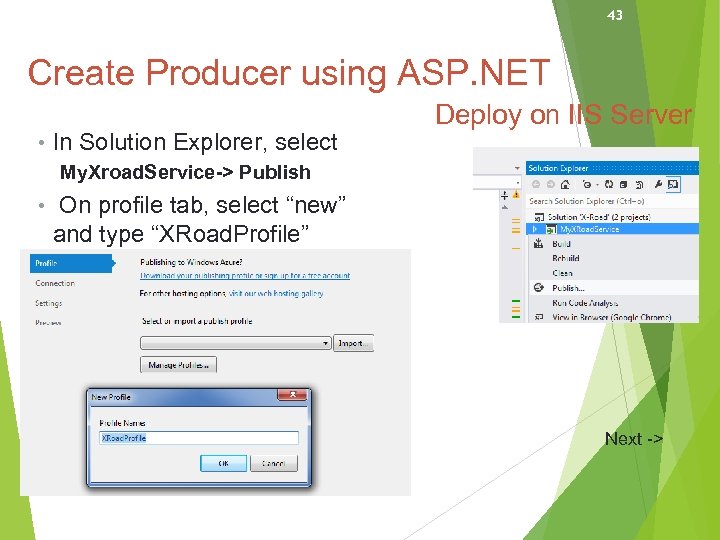Click the solution icon beside Solution 'X-Road'

tap(539, 217)
